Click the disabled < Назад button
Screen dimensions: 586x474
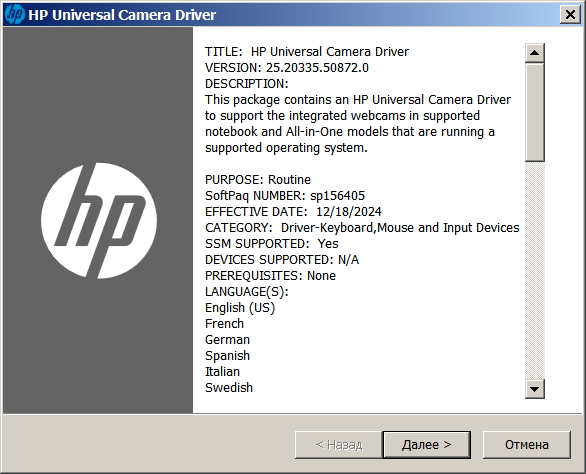click(339, 445)
